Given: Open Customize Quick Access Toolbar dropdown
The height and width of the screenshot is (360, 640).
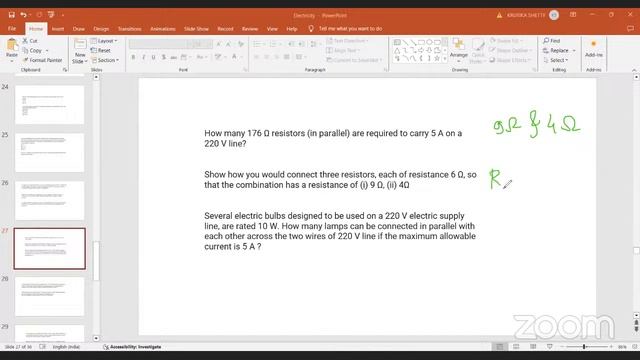Looking at the screenshot, I should [63, 15].
